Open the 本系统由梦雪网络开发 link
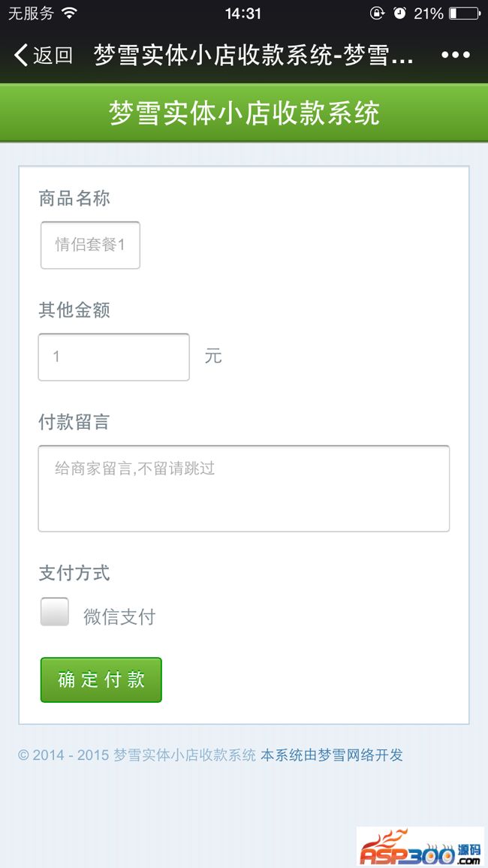Image resolution: width=488 pixels, height=868 pixels. tap(332, 755)
